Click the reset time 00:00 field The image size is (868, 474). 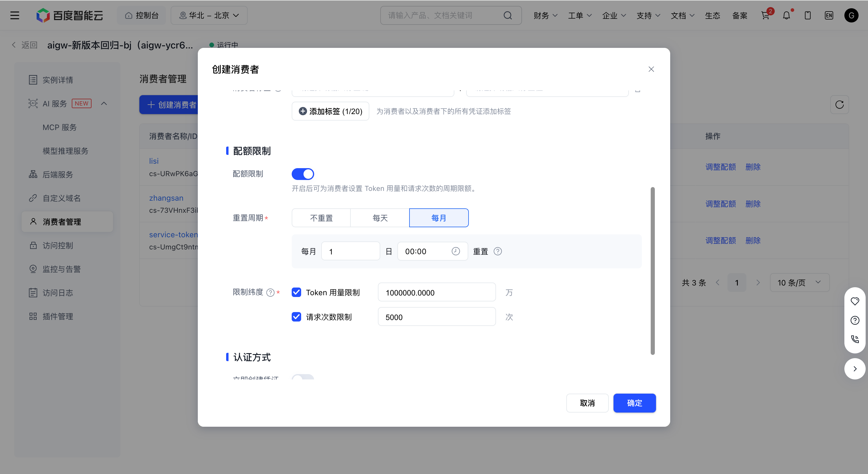point(433,251)
